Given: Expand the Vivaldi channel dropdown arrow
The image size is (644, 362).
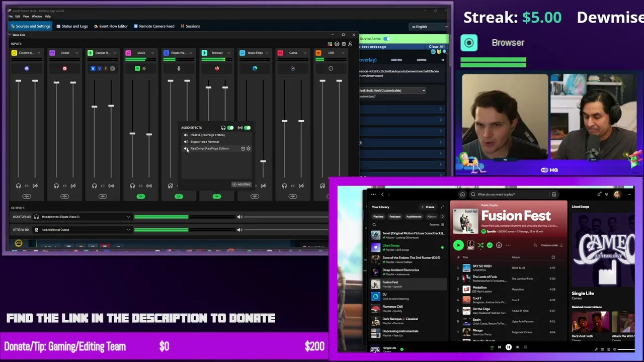Looking at the screenshot, I should point(76,53).
